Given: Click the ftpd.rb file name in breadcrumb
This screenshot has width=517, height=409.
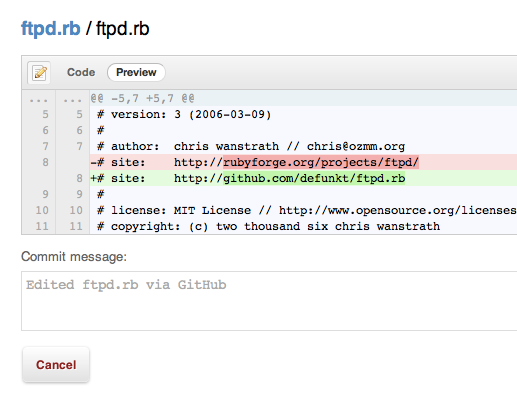Looking at the screenshot, I should (x=123, y=29).
